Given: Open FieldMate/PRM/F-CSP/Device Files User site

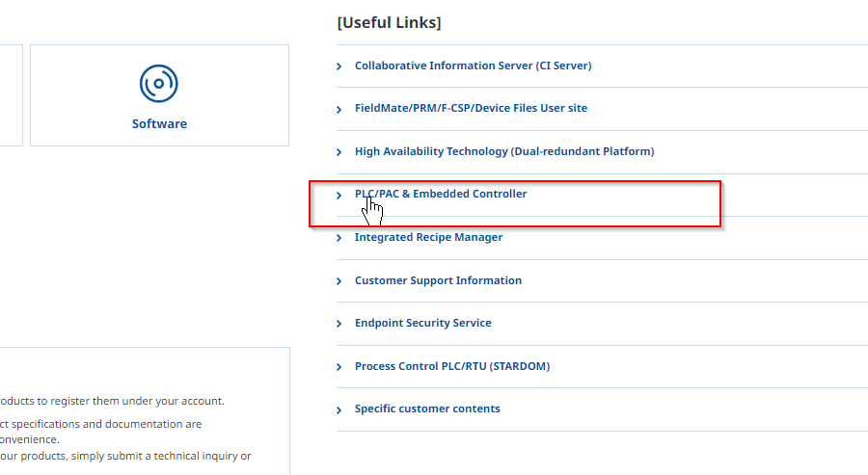Looking at the screenshot, I should click(x=471, y=108).
